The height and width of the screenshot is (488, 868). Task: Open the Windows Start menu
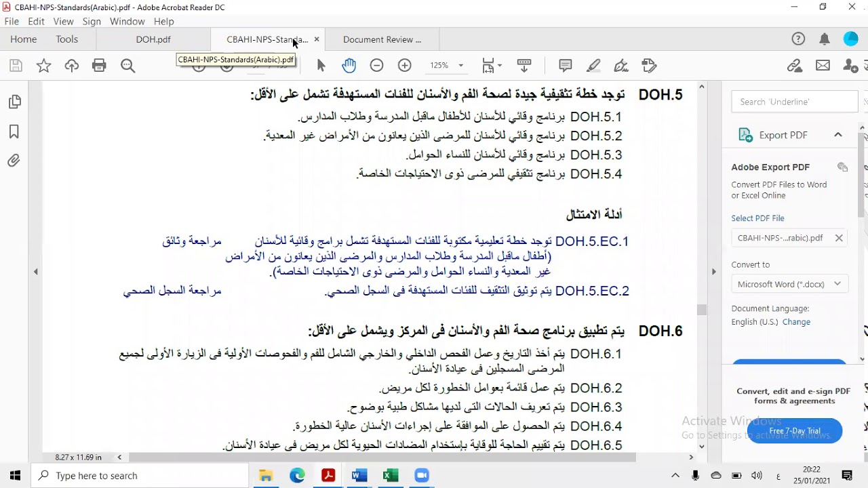pyautogui.click(x=15, y=476)
